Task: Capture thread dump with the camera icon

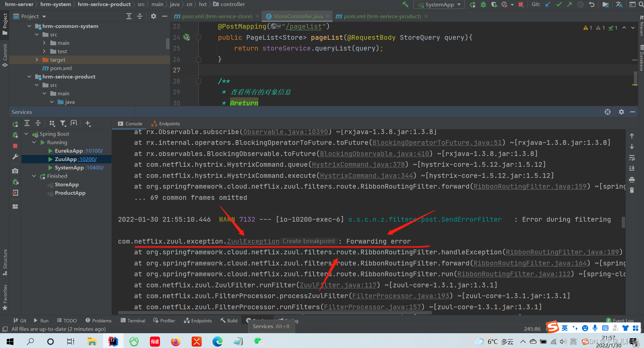Action: coord(15,171)
